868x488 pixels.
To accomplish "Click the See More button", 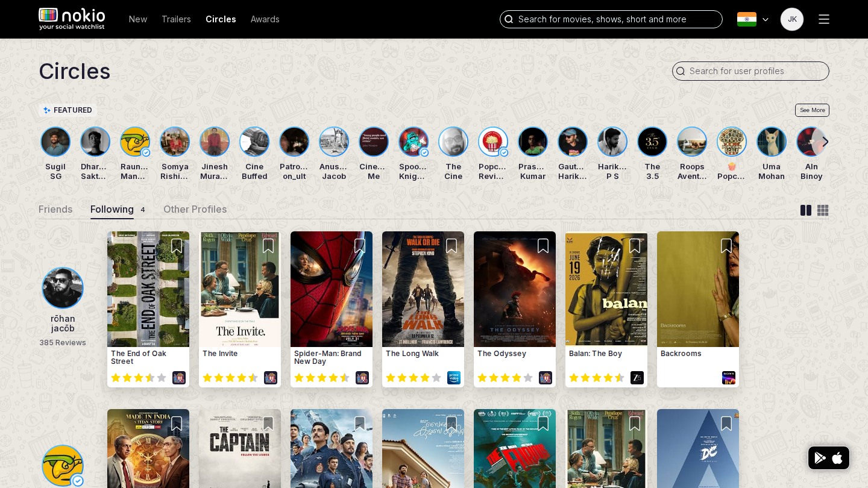I will pyautogui.click(x=812, y=110).
